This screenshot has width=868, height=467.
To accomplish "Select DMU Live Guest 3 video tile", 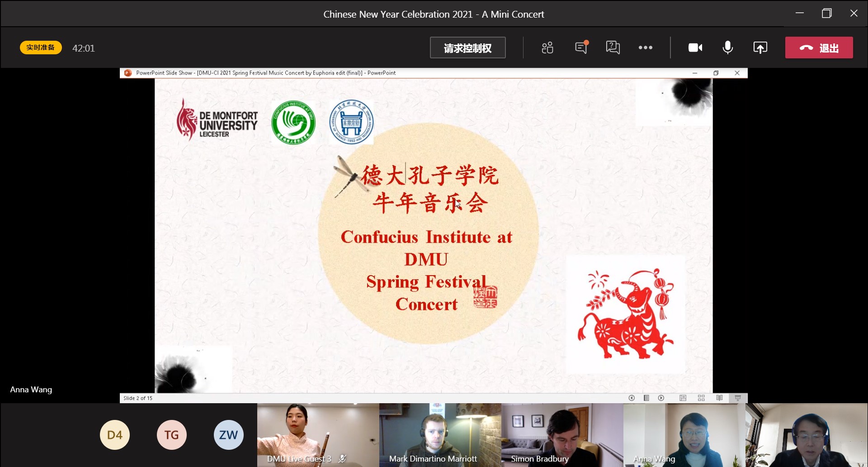I will (318, 435).
